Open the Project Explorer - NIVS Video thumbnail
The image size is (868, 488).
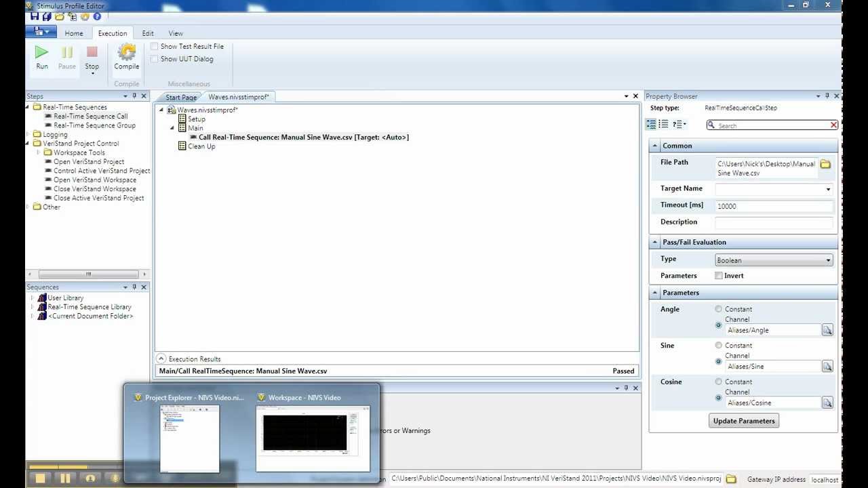tap(189, 438)
